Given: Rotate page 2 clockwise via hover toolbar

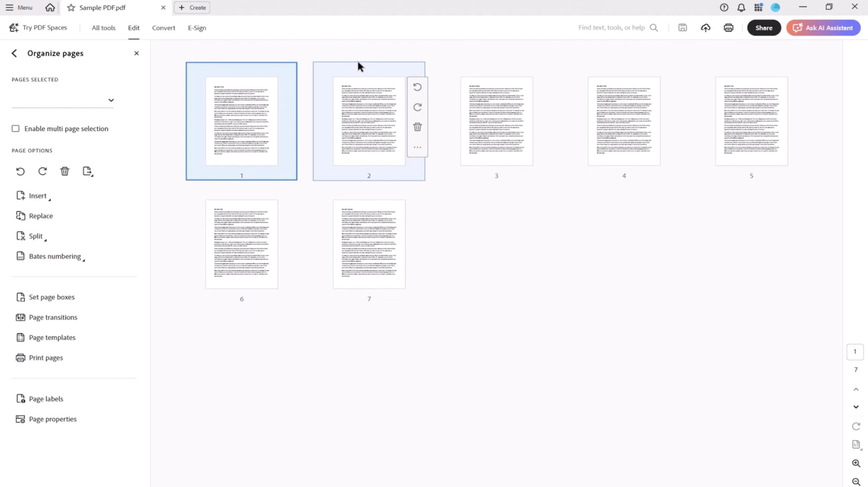Looking at the screenshot, I should pos(417,107).
